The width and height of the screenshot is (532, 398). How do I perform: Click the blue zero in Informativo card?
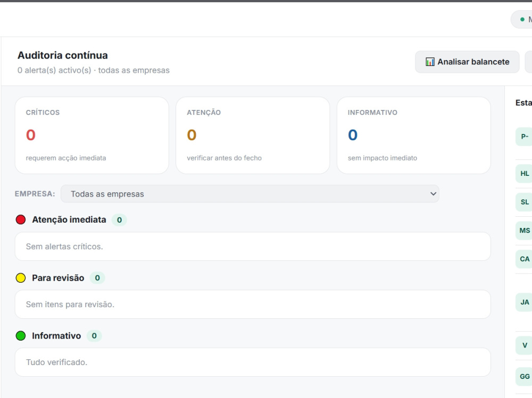pyautogui.click(x=353, y=135)
